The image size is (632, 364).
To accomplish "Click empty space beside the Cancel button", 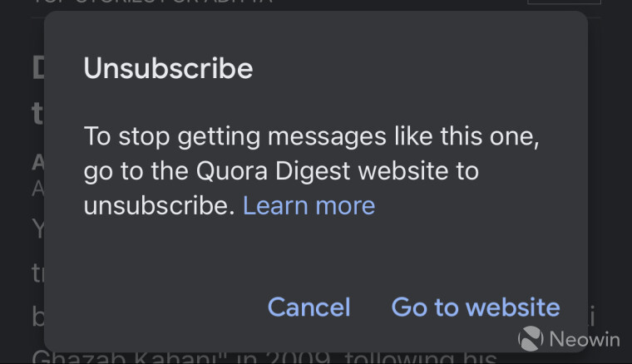I will tap(161, 307).
